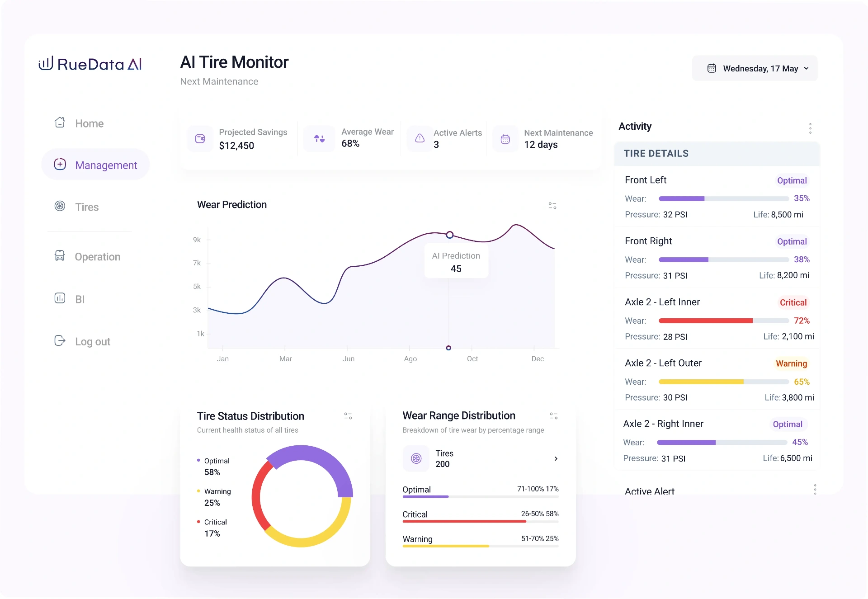Click Axle 2 - Left Inner wear bar

pos(724,321)
